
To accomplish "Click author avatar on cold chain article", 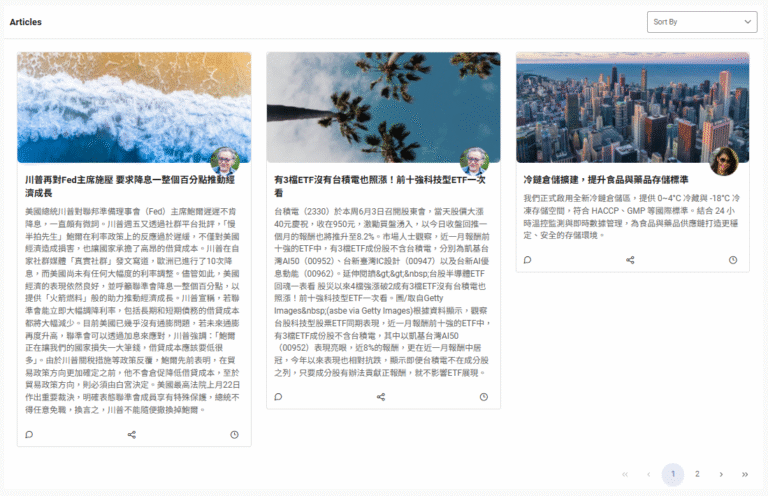I will 724,161.
